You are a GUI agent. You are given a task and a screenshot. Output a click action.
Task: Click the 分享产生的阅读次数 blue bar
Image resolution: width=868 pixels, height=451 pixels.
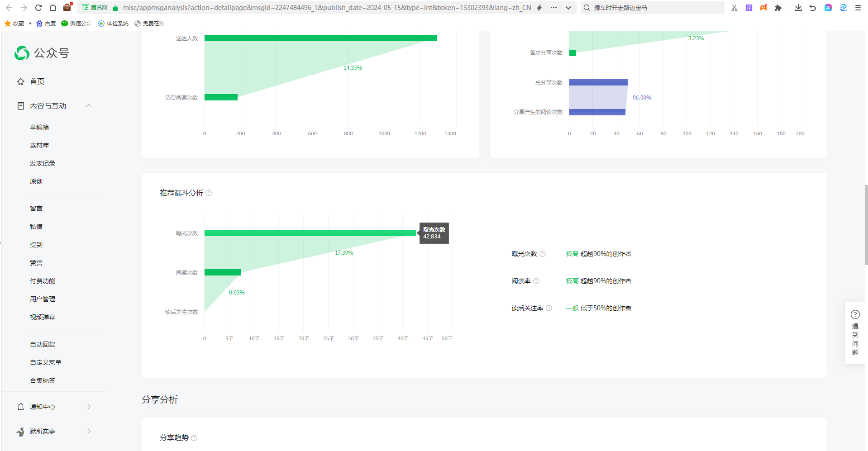click(x=597, y=112)
